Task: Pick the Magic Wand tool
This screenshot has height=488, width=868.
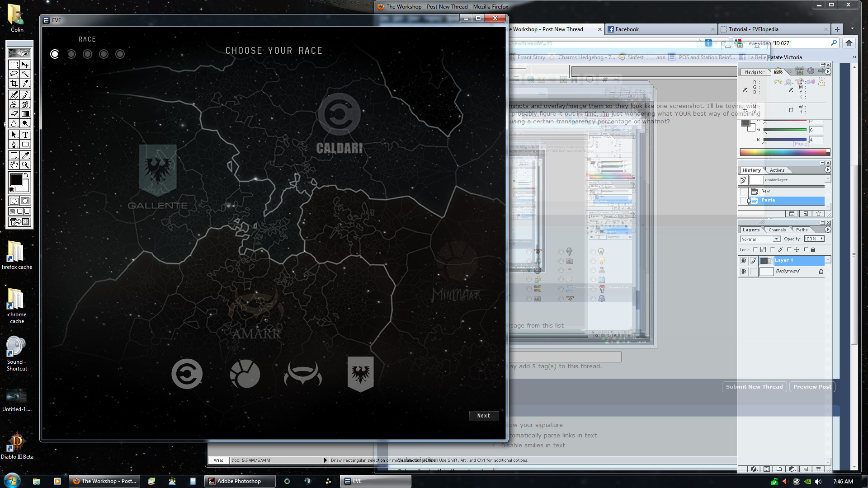Action: (x=25, y=75)
